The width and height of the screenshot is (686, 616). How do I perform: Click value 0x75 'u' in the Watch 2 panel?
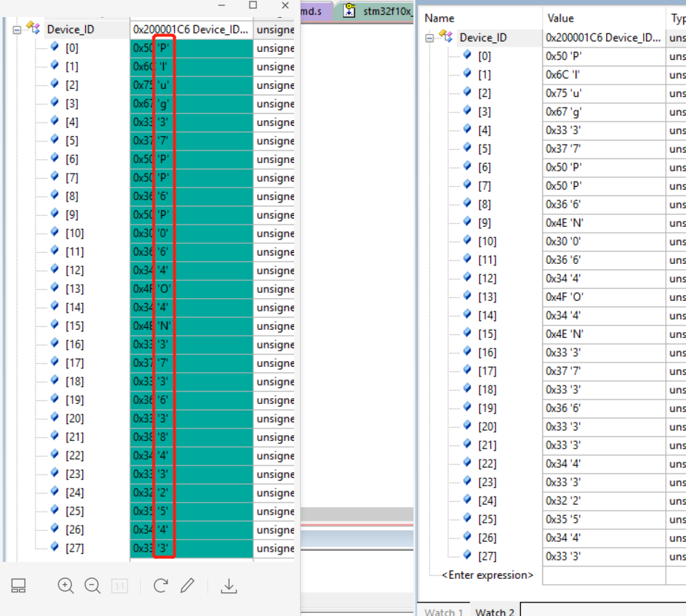point(564,93)
